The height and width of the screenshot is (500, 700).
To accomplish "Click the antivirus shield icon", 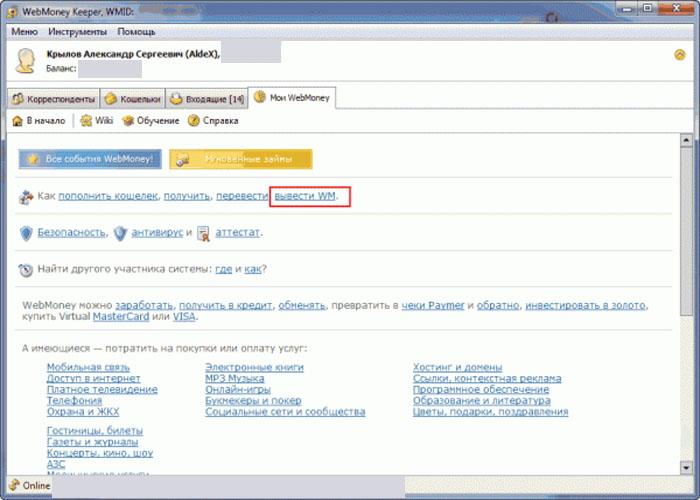I will pos(120,233).
